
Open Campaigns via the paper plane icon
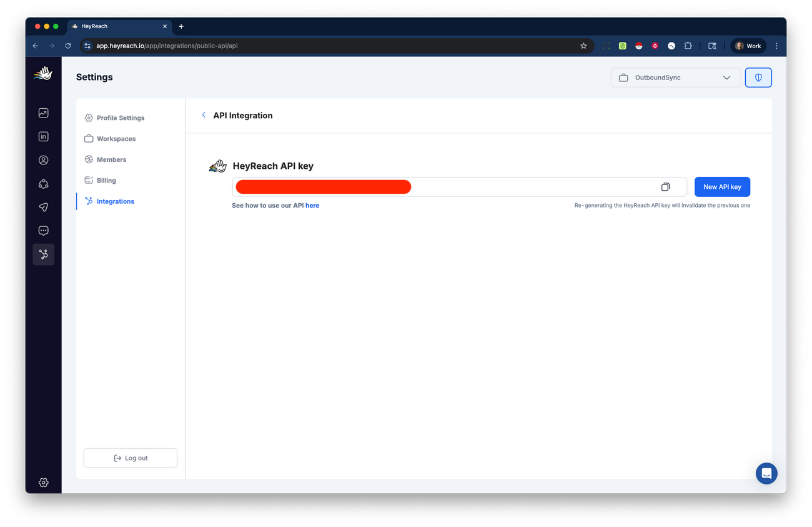[43, 207]
